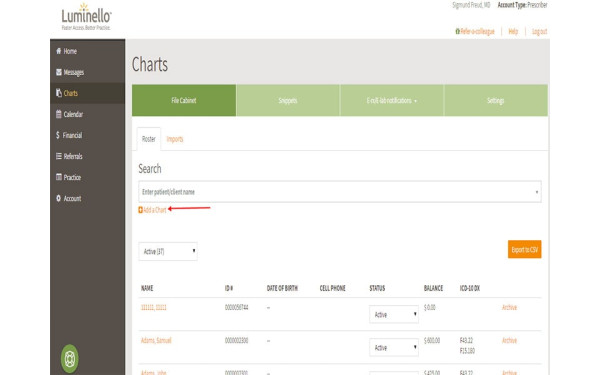Click the BALANCE column header

pyautogui.click(x=434, y=288)
